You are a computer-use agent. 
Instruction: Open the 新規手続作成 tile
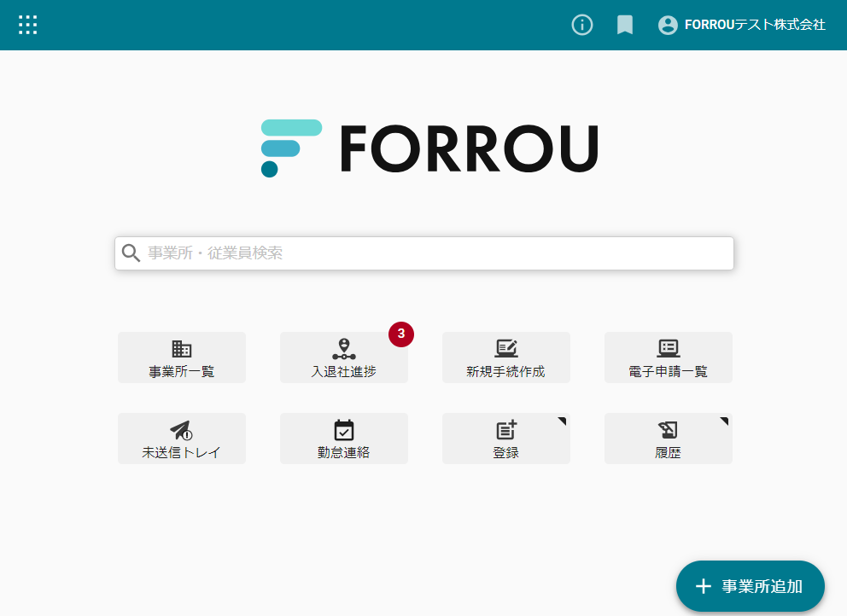coord(505,357)
